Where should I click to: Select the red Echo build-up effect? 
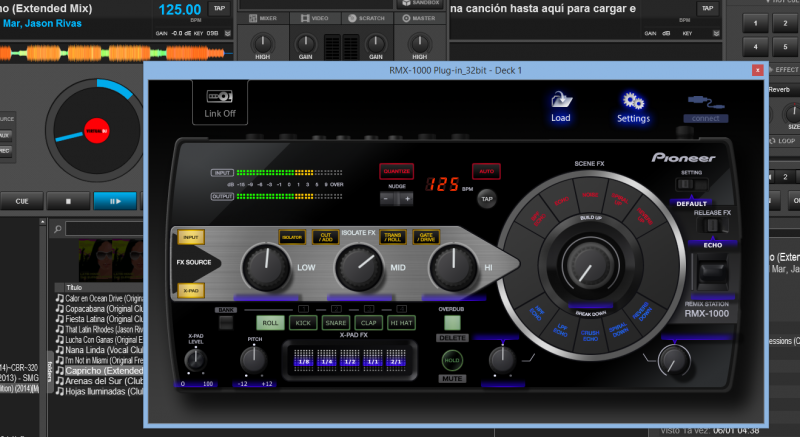[561, 201]
